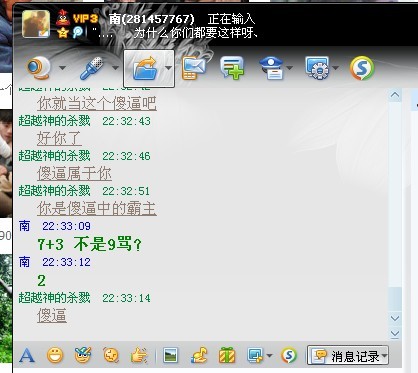Insert a picture with image icon
The width and height of the screenshot is (418, 373).
click(x=171, y=355)
